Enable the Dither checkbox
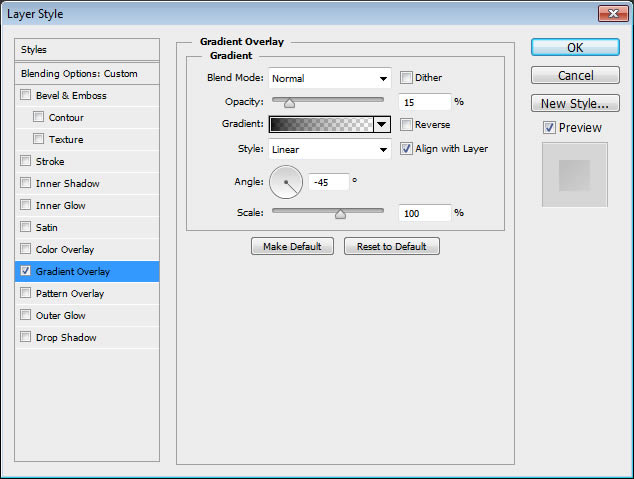Viewport: 634px width, 479px height. pyautogui.click(x=407, y=78)
